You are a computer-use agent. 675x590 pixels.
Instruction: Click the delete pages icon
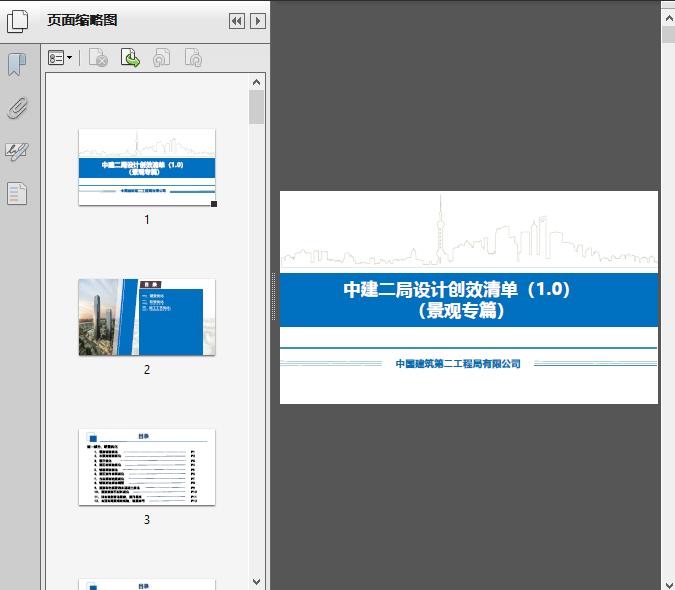click(x=98, y=58)
